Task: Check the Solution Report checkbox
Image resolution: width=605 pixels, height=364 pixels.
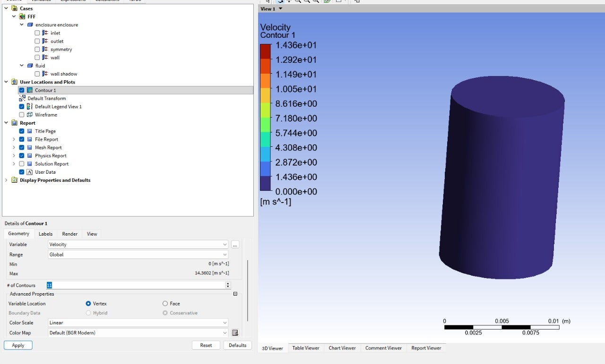Action: click(22, 164)
